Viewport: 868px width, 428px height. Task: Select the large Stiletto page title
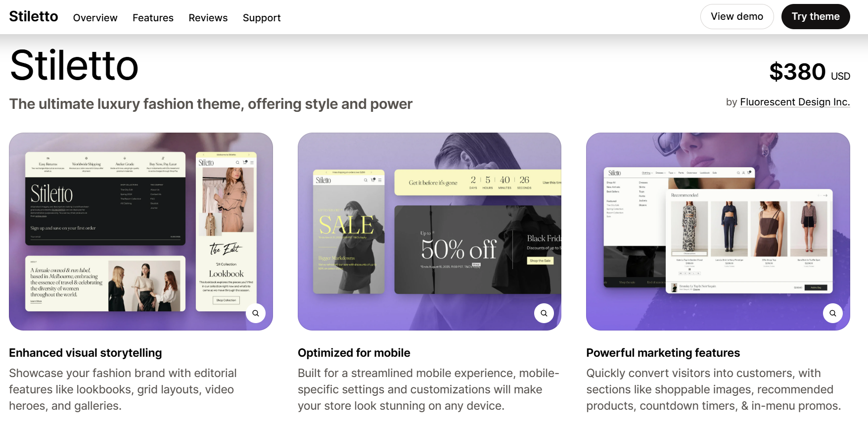tap(74, 65)
